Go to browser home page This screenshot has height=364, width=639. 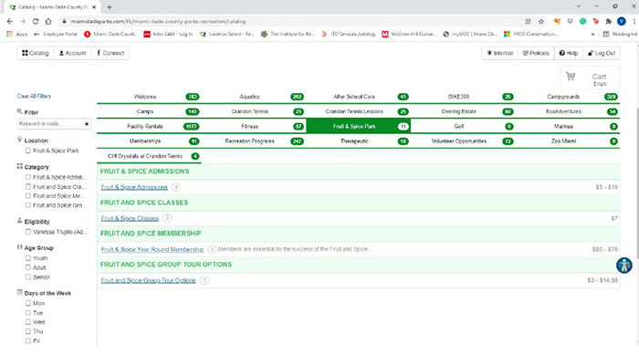[48, 22]
